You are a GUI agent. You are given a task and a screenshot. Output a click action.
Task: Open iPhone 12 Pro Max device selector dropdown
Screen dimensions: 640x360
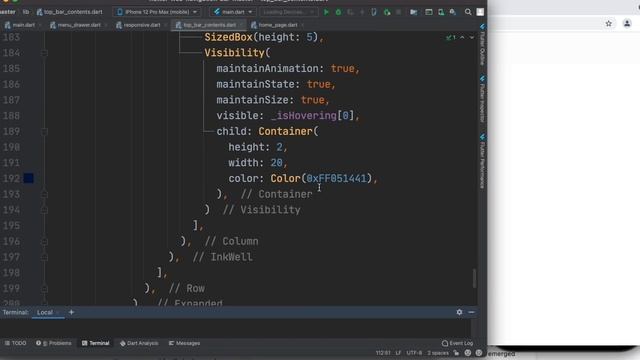[157, 12]
